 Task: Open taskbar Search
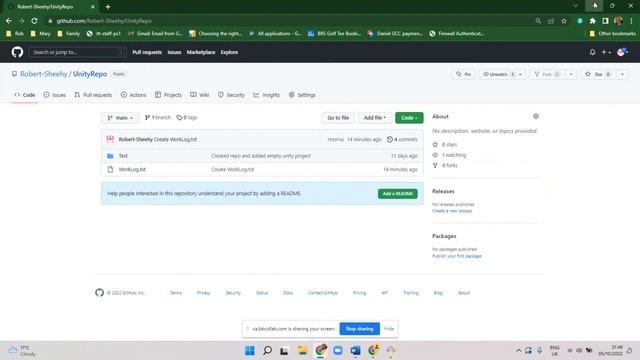(x=267, y=350)
